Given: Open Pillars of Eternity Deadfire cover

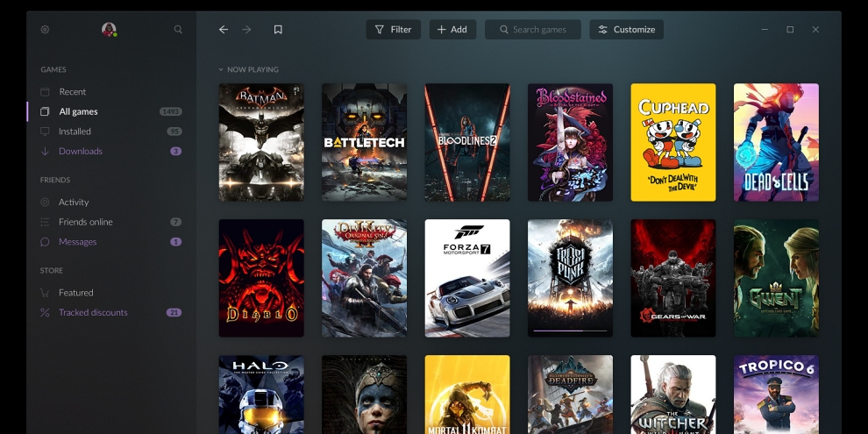Looking at the screenshot, I should pos(570,395).
